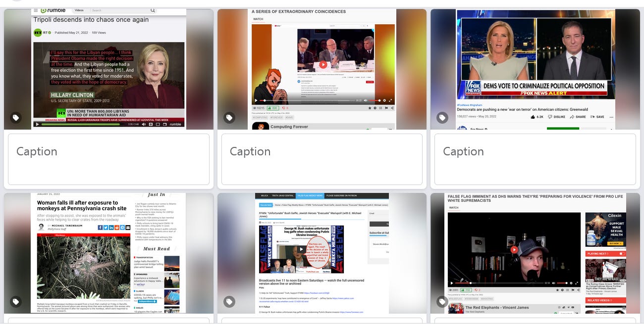Click the Rumble search magnifier icon

pyautogui.click(x=153, y=10)
